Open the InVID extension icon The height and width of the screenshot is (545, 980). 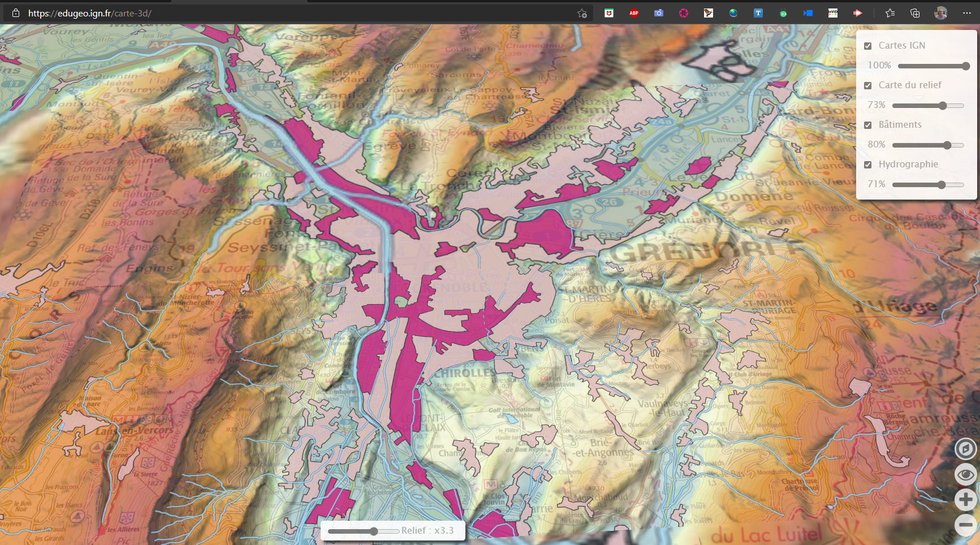(x=832, y=12)
